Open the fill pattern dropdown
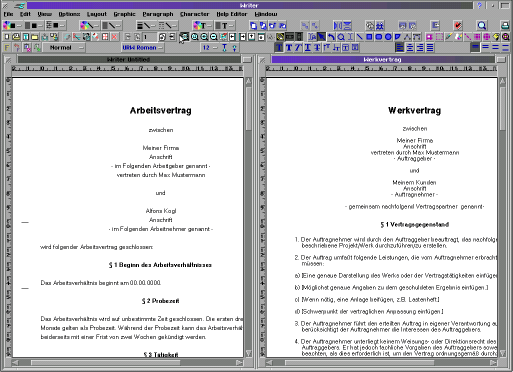The image size is (513, 372). click(56, 25)
